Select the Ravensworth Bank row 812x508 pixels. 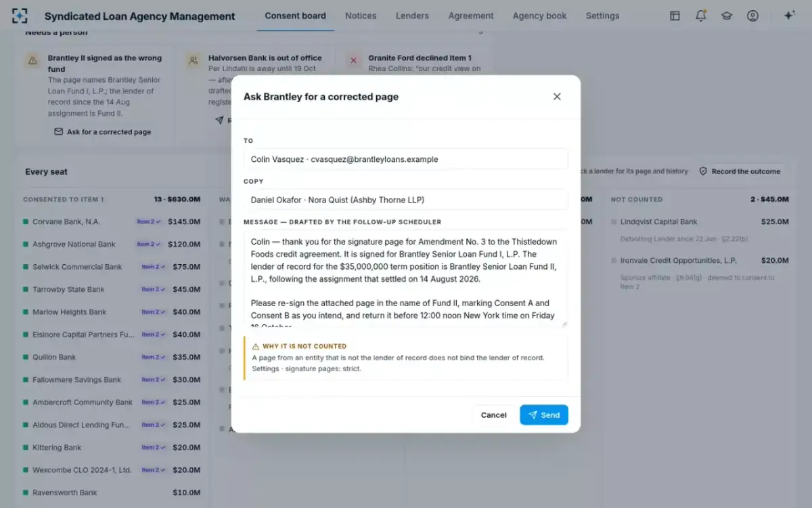[x=112, y=492]
